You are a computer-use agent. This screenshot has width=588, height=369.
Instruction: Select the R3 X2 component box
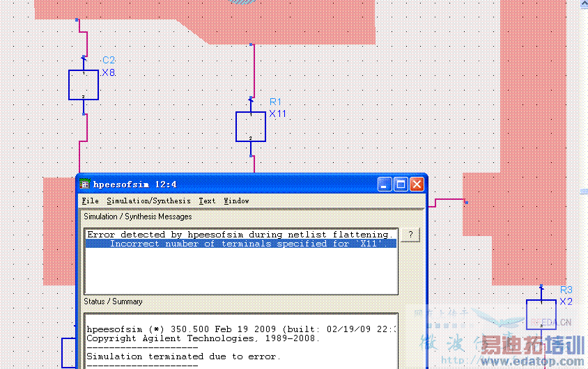point(541,315)
